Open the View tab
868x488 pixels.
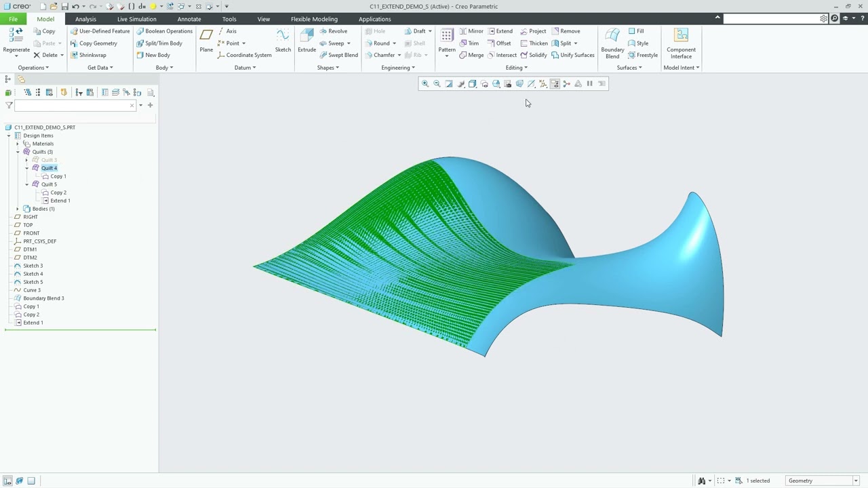263,19
